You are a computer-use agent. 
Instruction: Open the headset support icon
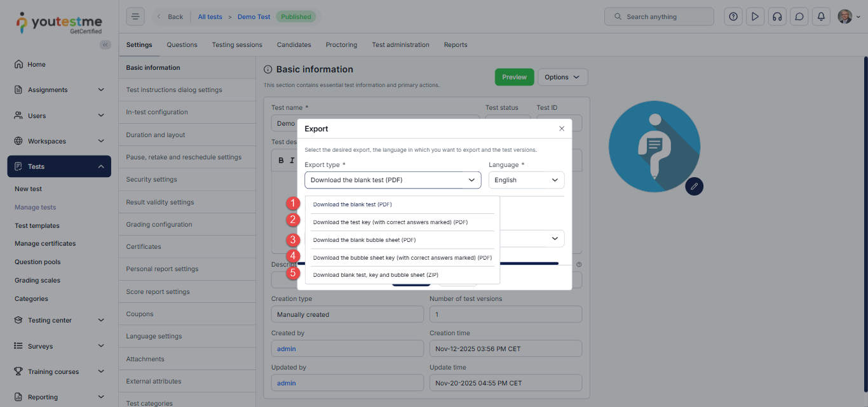tap(776, 17)
